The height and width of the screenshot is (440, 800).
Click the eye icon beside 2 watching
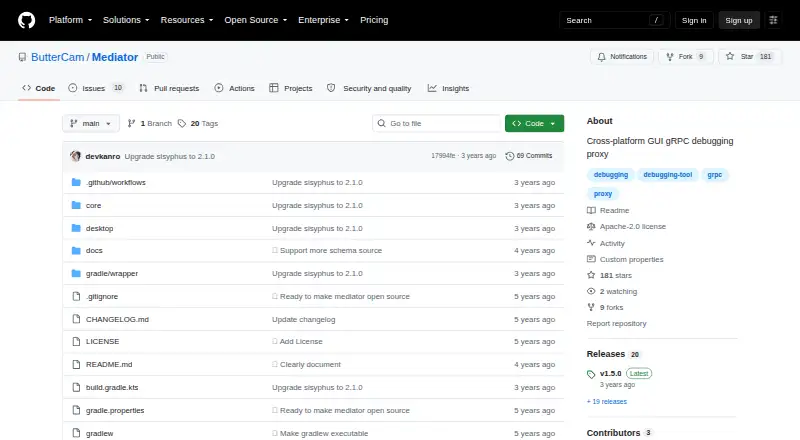pyautogui.click(x=591, y=291)
